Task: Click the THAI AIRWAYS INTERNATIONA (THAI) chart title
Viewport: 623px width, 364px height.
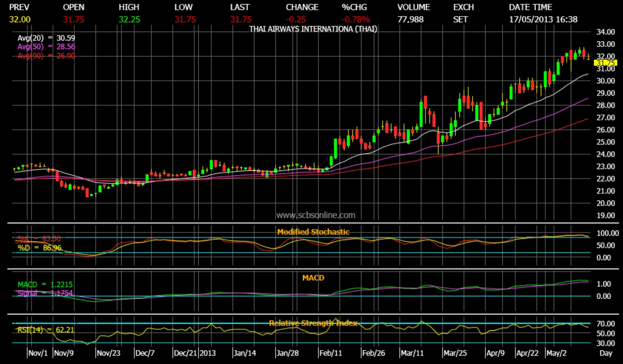Action: pos(313,29)
